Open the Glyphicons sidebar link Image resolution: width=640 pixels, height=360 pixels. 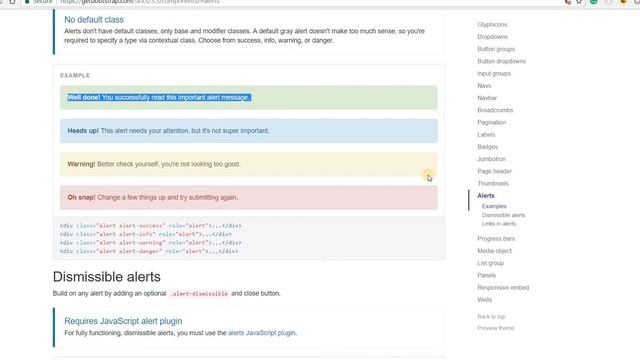click(x=492, y=24)
